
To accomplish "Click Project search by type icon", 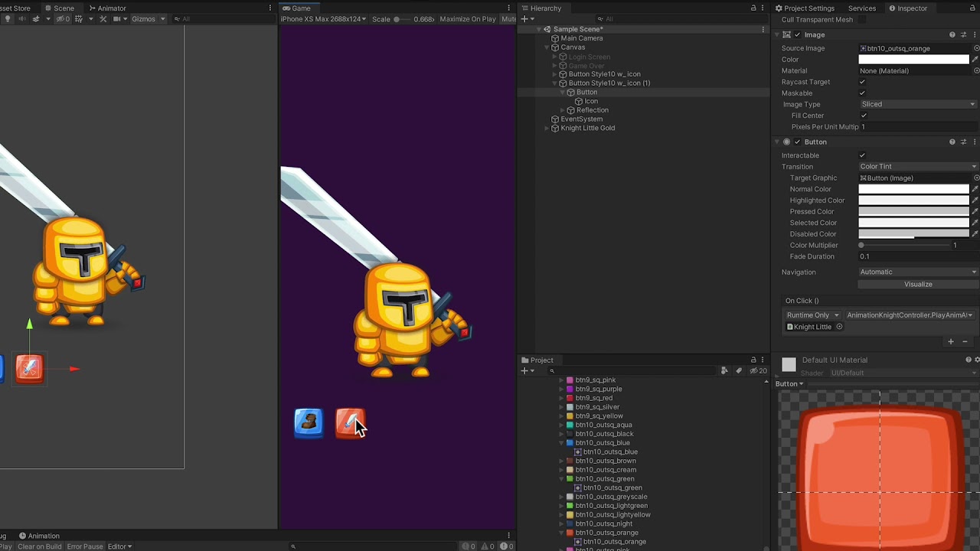I will click(724, 370).
